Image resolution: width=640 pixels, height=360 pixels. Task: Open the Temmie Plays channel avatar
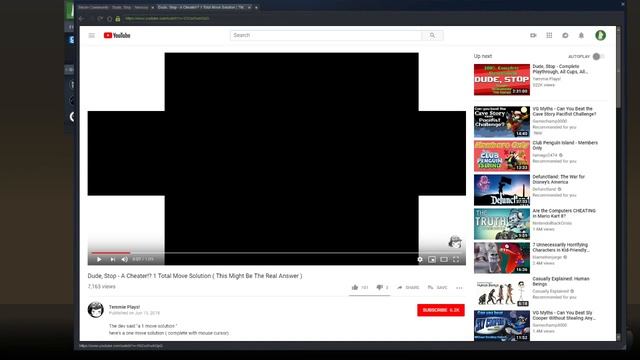[x=96, y=309]
